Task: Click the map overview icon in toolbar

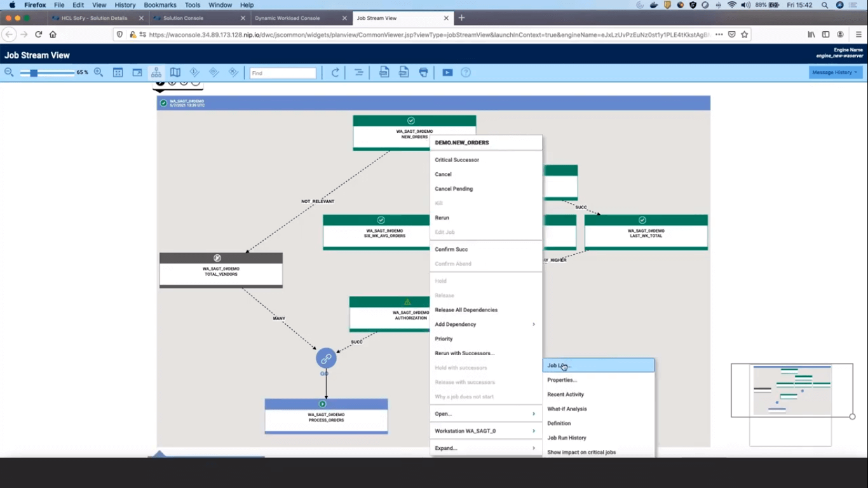Action: click(x=175, y=72)
